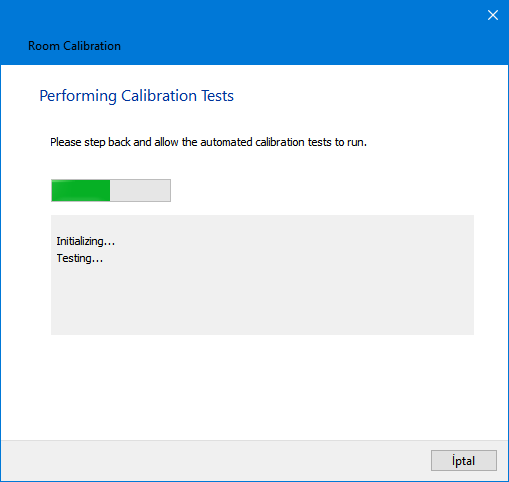The image size is (509, 482).
Task: Close the Room Calibration dialog
Action: [x=493, y=15]
